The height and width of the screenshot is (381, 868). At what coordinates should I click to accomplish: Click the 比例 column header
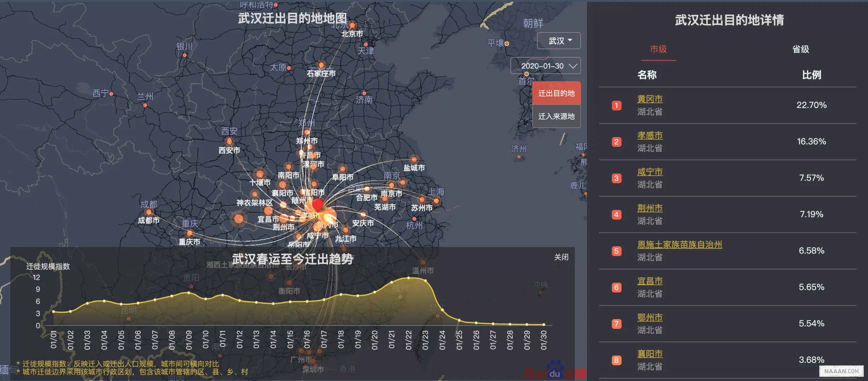[811, 75]
